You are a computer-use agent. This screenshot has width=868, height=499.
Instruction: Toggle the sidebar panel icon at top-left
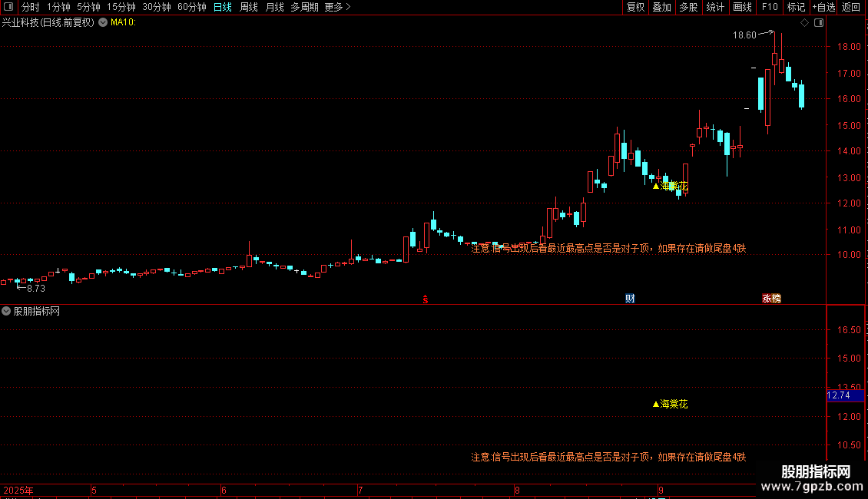pyautogui.click(x=8, y=7)
